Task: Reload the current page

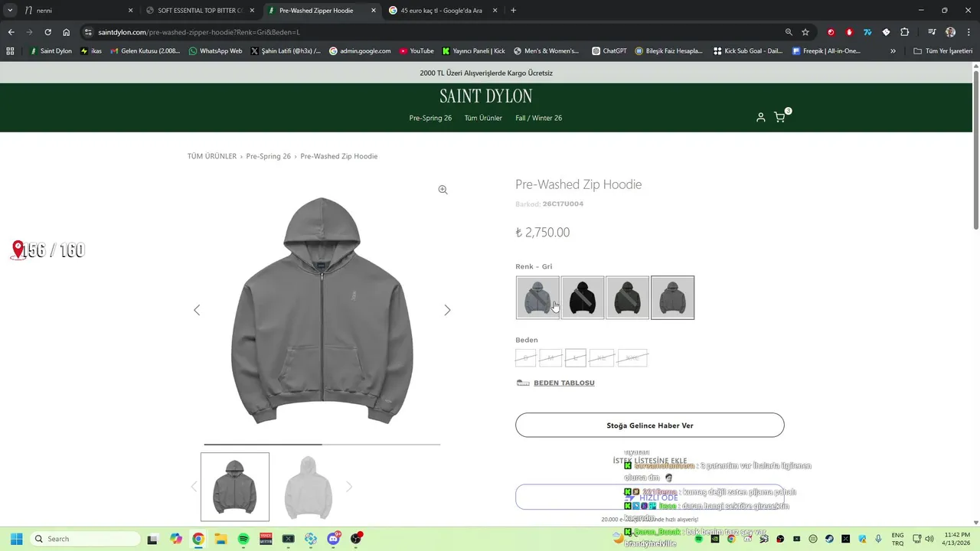Action: [47, 32]
